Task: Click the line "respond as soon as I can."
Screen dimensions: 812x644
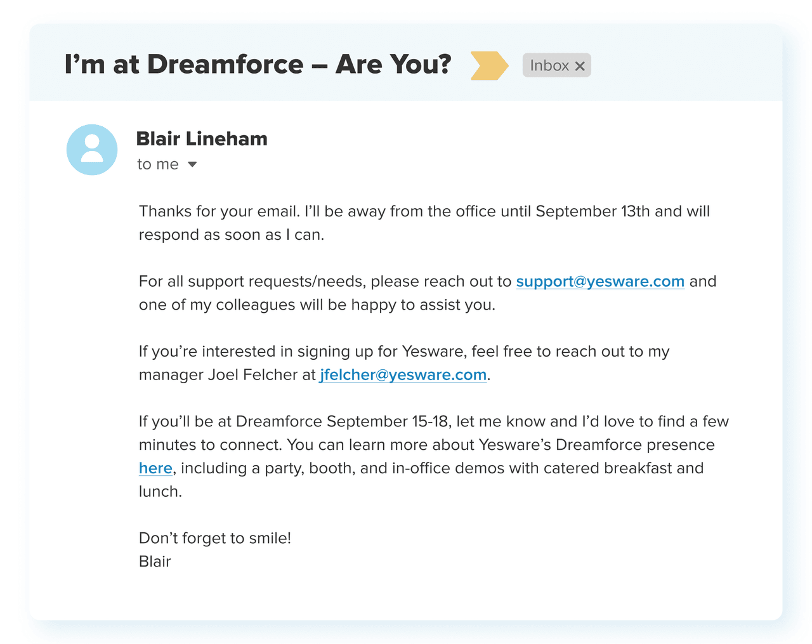Action: 232,235
